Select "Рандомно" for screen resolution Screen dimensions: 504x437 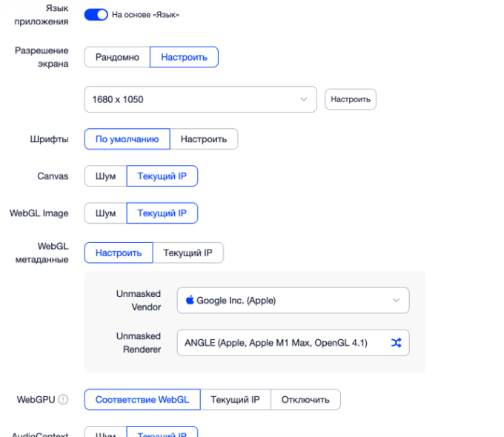[117, 57]
